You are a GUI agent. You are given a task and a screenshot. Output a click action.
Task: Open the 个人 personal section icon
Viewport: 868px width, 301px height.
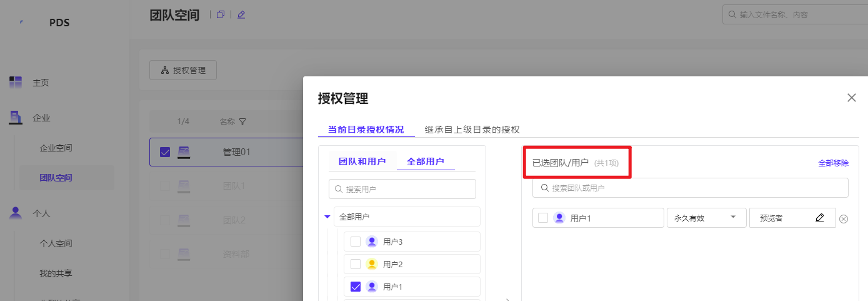16,213
